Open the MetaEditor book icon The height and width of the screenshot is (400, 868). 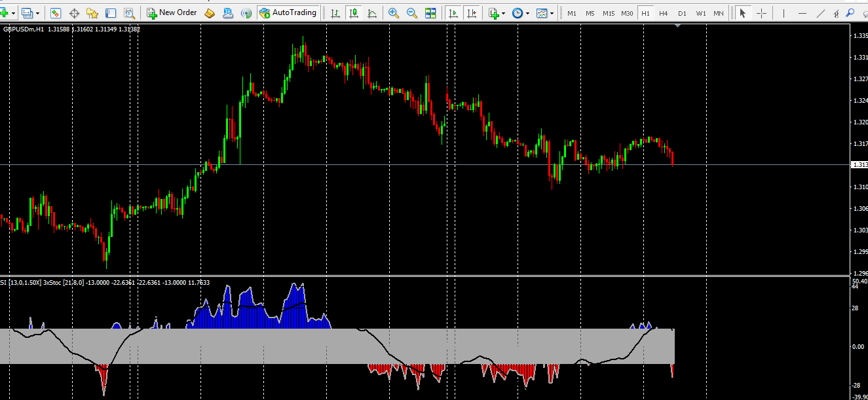[x=210, y=12]
